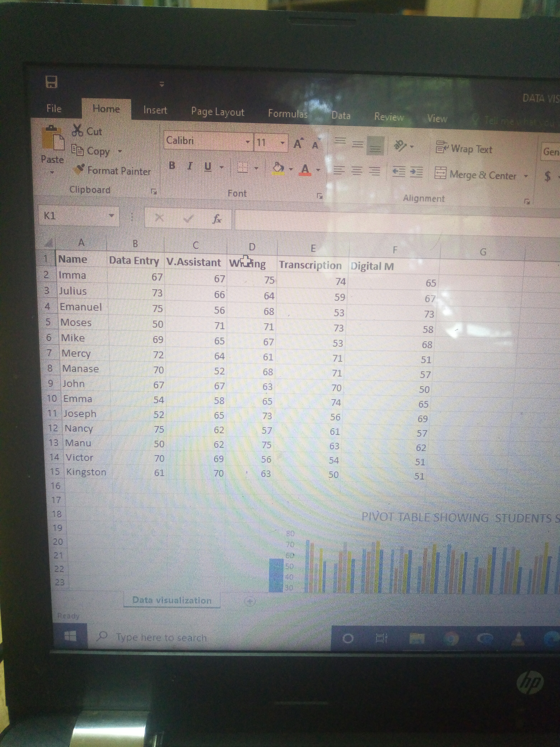Toggle bold formatting

pos(172,166)
